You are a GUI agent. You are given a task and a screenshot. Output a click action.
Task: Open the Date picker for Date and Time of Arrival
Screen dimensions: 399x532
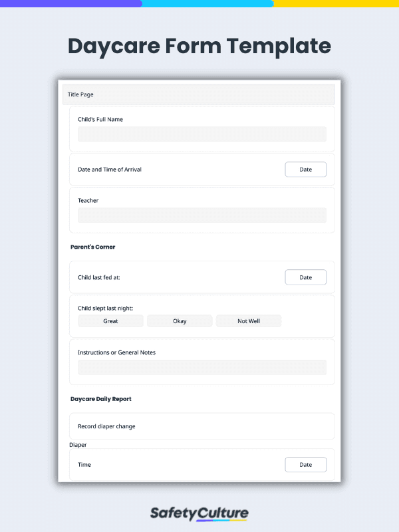[306, 170]
